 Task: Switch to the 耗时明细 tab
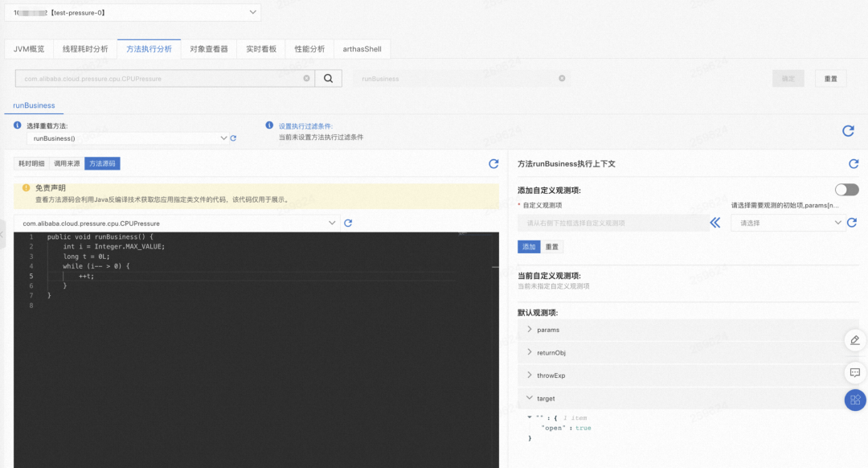coord(31,162)
